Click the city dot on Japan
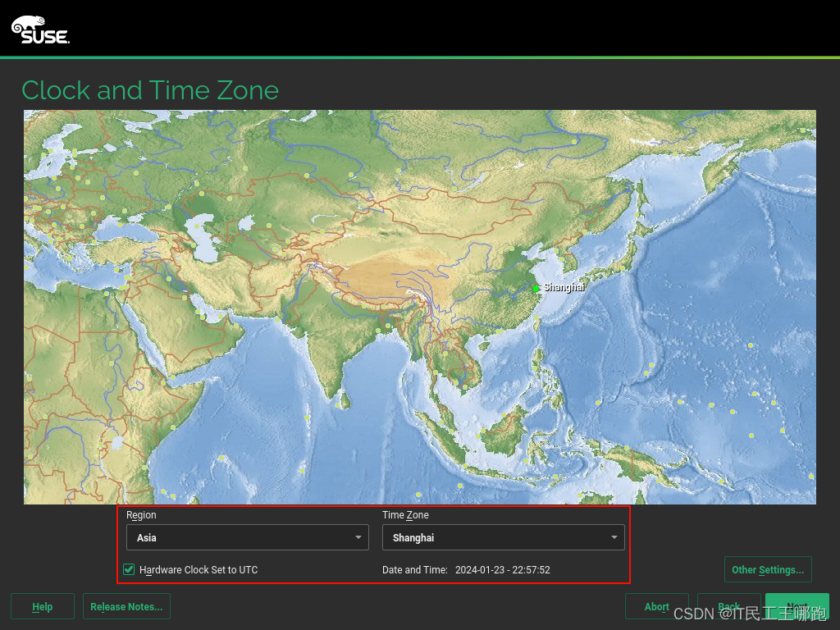This screenshot has height=630, width=840. (622, 267)
